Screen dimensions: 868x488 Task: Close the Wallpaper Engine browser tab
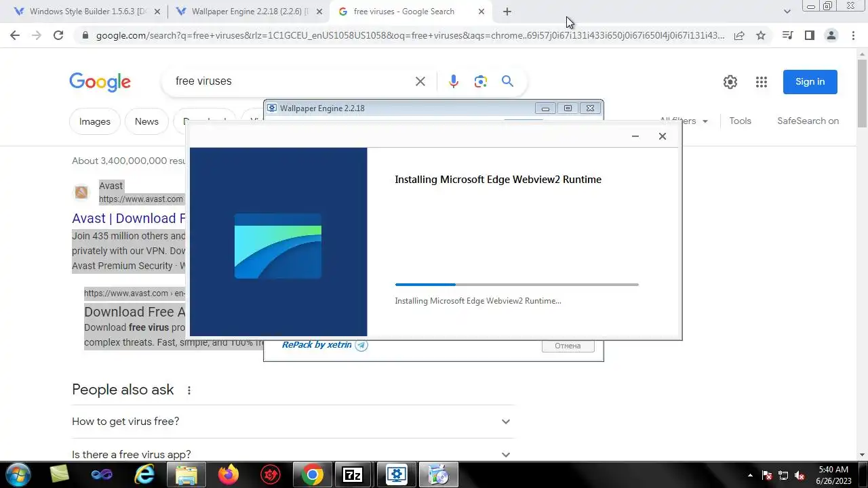[x=319, y=12]
